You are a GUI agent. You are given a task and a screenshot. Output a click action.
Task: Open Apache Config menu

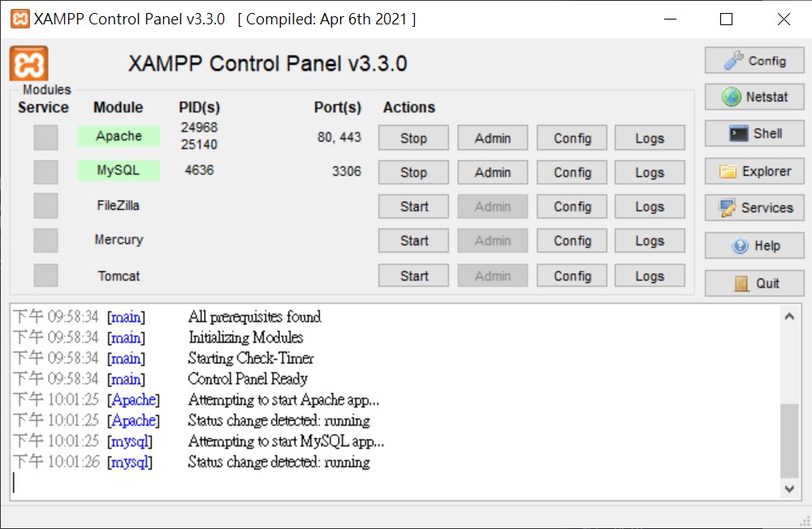572,138
